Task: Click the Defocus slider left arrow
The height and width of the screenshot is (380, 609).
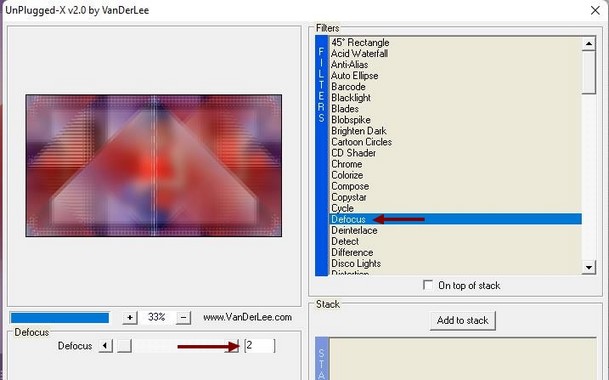Action: (x=105, y=346)
